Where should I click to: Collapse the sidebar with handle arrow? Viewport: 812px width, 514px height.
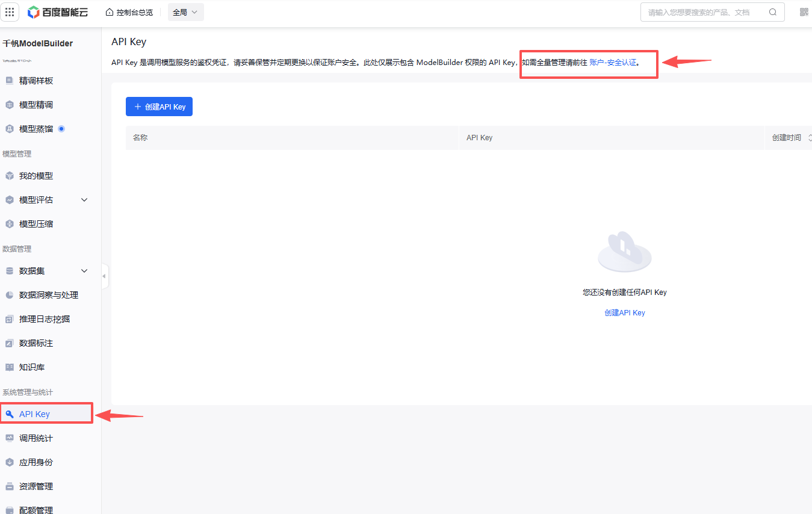click(104, 276)
